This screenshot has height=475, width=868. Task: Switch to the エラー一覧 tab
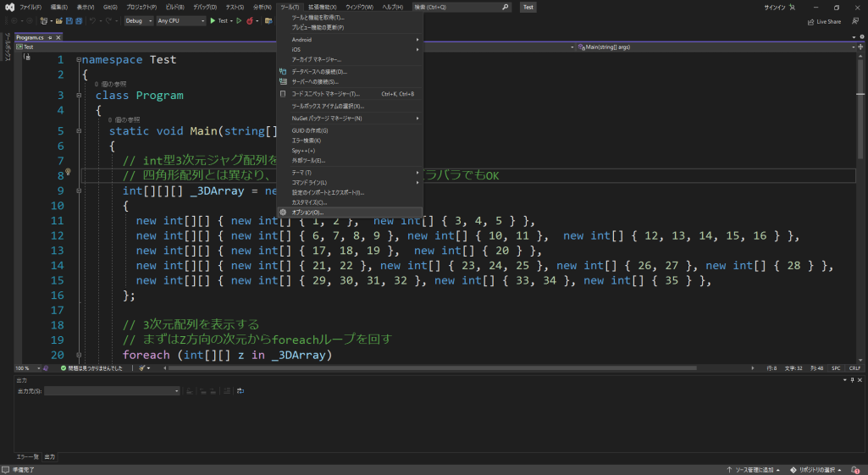coord(27,457)
